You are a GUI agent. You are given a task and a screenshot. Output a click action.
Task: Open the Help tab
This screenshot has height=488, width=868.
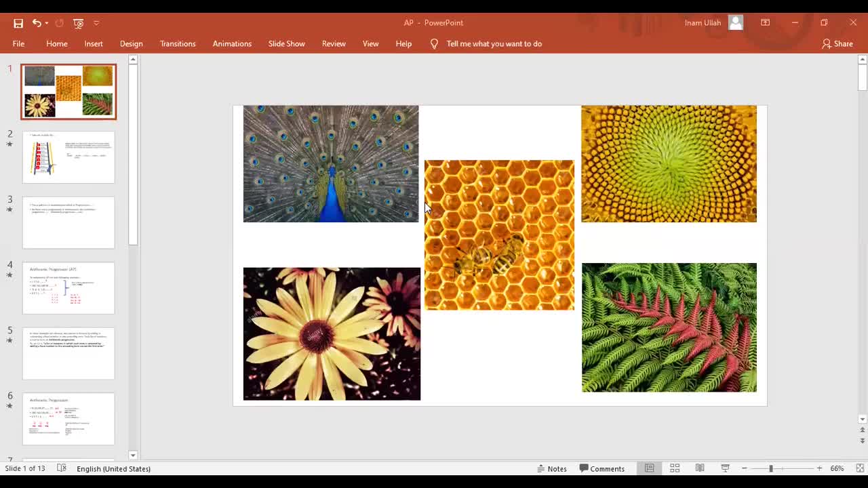[403, 43]
